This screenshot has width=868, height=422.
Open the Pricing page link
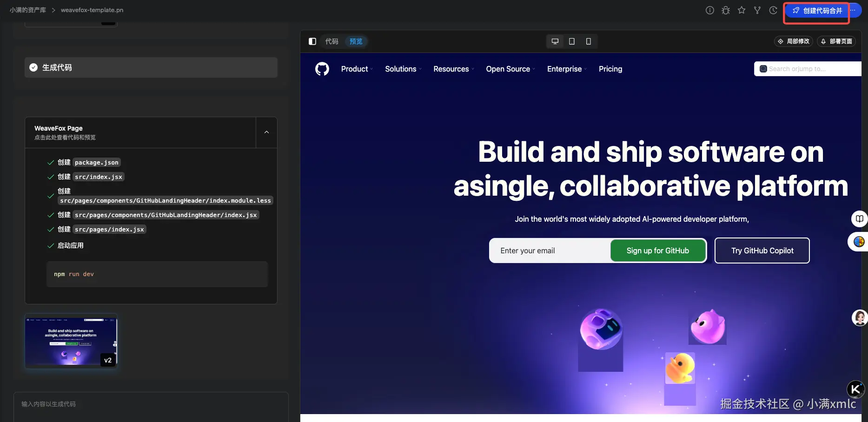[x=610, y=69]
